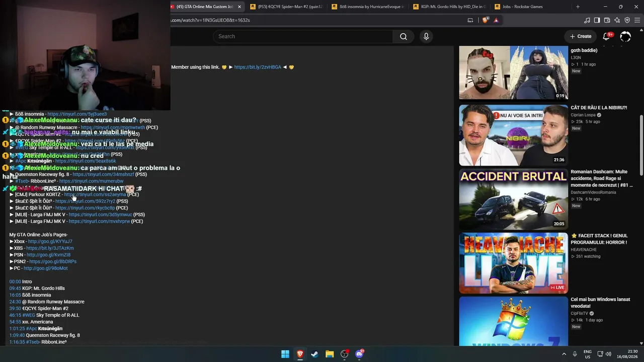
Task: Open the browser hamburger main menu
Action: pos(637,20)
